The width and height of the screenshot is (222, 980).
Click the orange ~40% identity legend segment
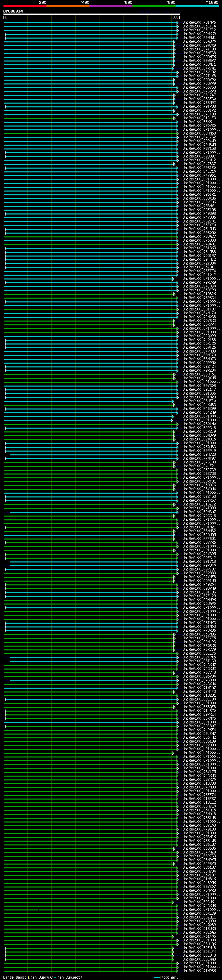click(x=68, y=6)
